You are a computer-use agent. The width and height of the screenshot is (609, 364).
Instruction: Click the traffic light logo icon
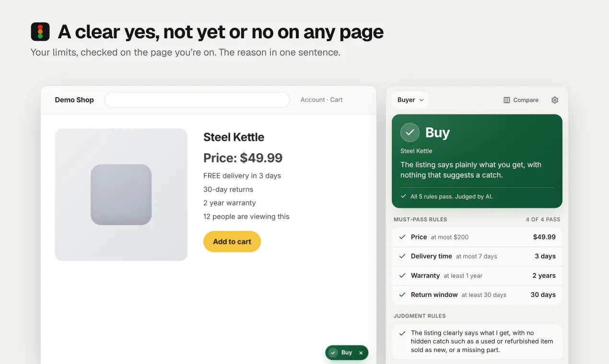(x=40, y=32)
